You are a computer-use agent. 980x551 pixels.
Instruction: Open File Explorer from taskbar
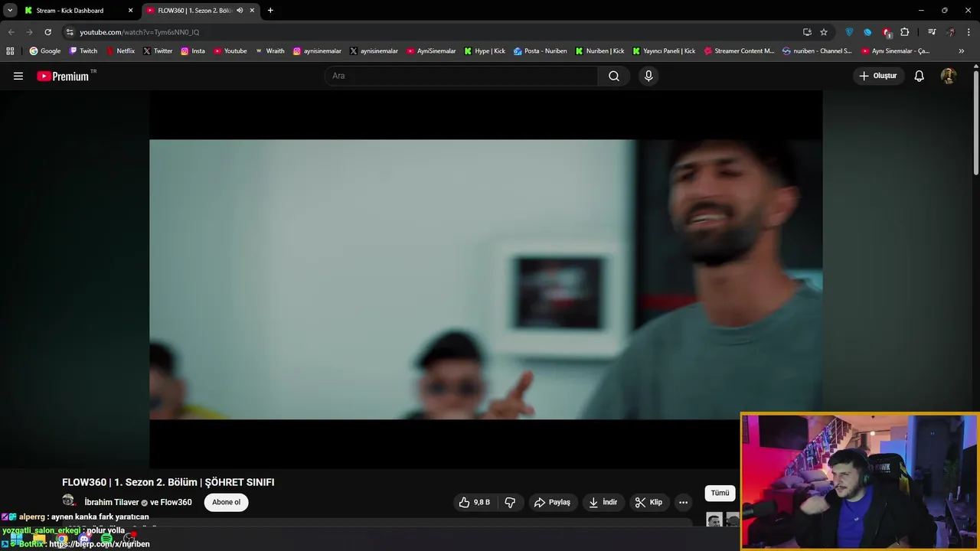[39, 540]
